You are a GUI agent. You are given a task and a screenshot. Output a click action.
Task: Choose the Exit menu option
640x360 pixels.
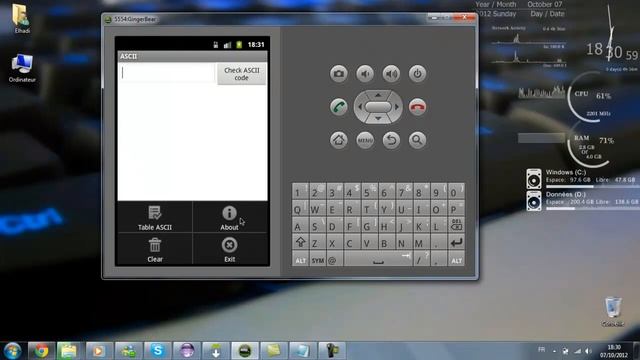(229, 249)
